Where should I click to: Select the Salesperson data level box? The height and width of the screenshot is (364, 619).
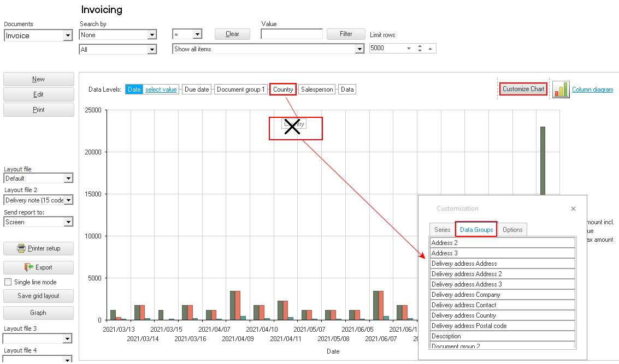click(317, 89)
